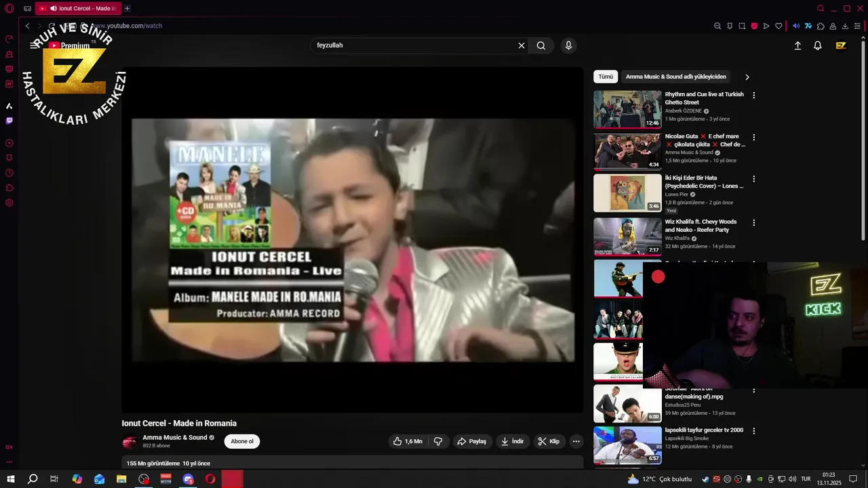Open system tray volume speaker icon
Screen dimensions: 868x488
(791, 479)
